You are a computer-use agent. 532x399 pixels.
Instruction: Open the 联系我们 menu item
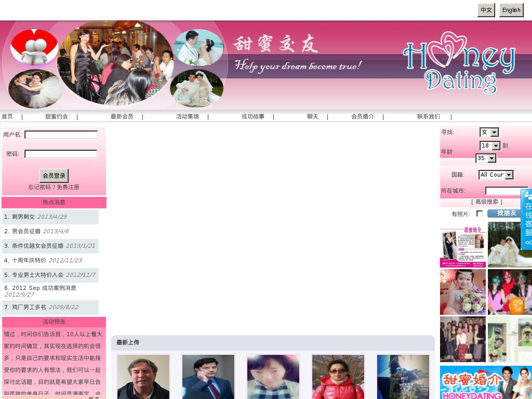429,116
